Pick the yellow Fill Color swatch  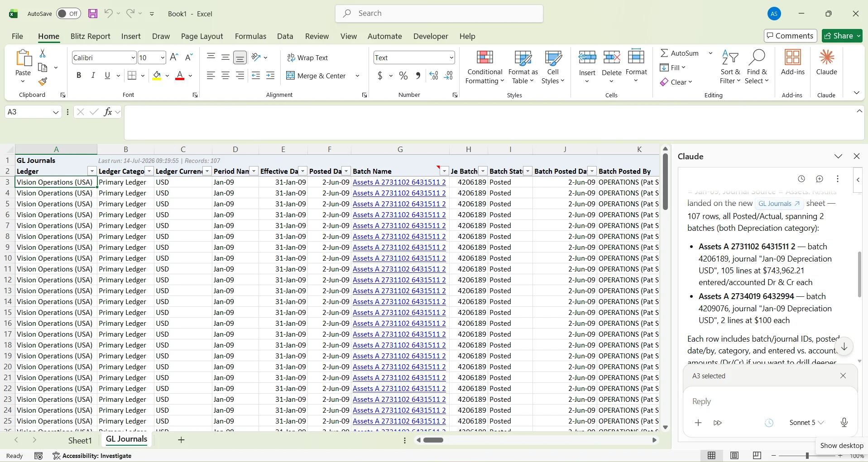pos(157,76)
